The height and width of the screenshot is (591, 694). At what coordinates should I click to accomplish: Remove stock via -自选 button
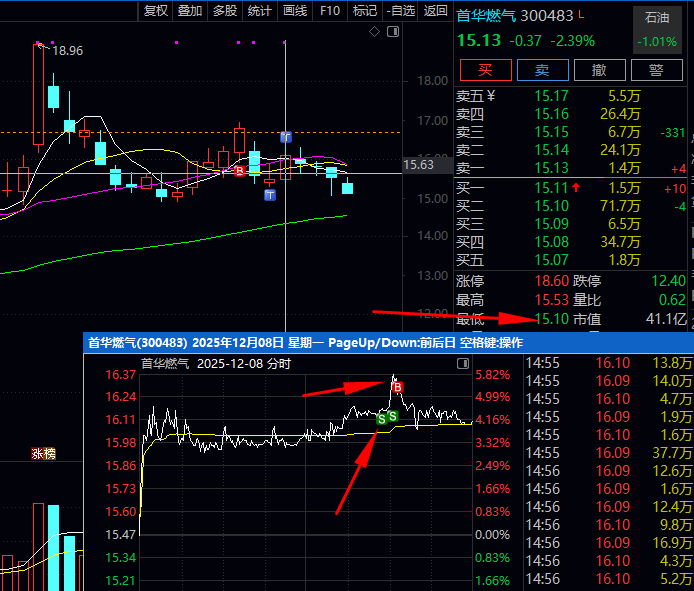tap(401, 11)
